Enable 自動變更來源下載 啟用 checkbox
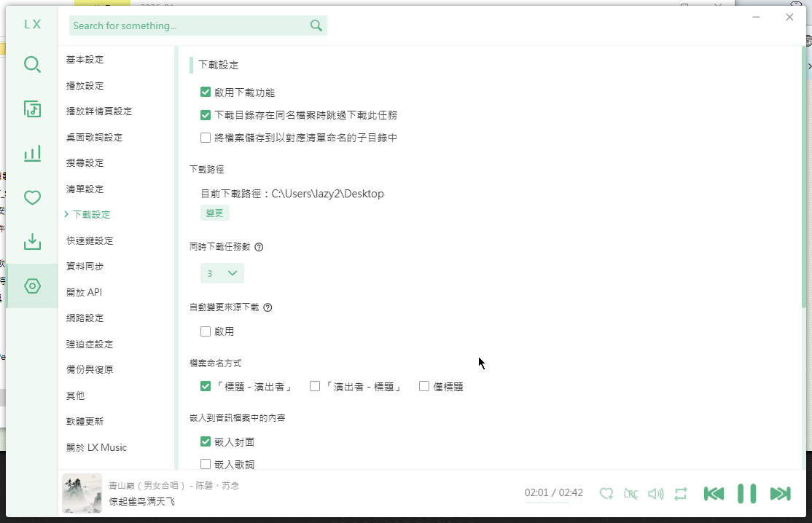This screenshot has height=523, width=812. tap(206, 331)
